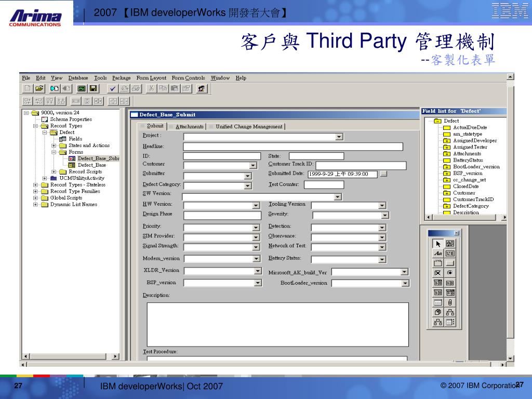
Task: Select the check box tool in palette
Action: (x=437, y=273)
